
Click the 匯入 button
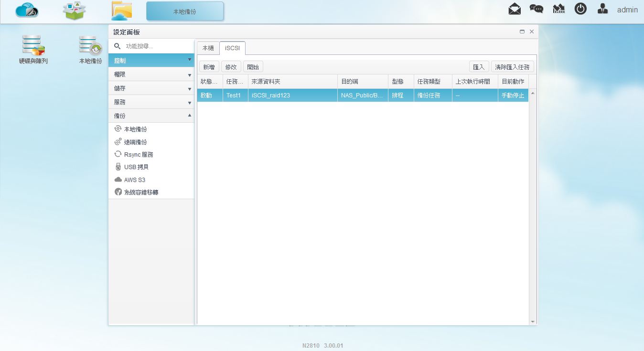(x=479, y=67)
